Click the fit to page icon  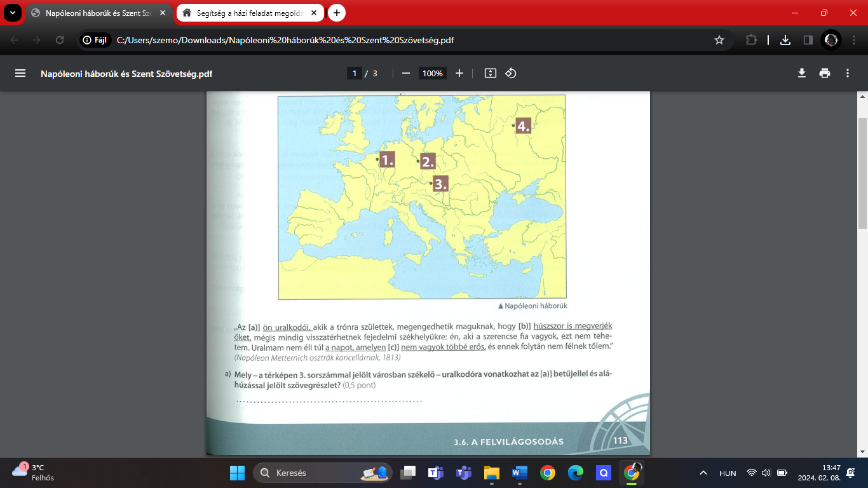(490, 73)
